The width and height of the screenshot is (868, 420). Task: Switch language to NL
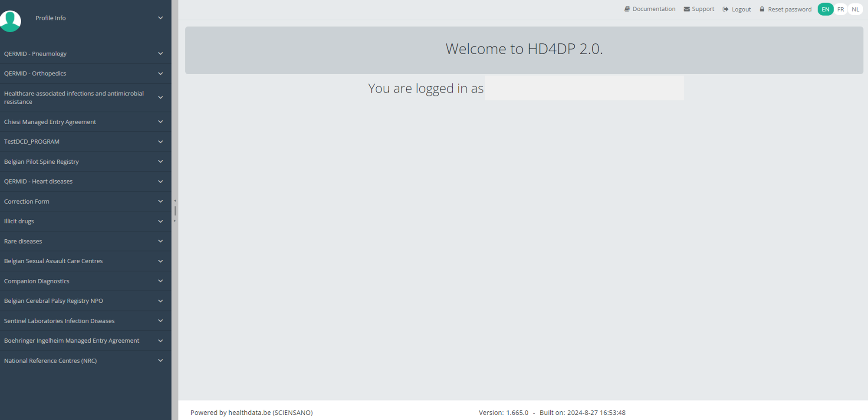[x=855, y=9]
